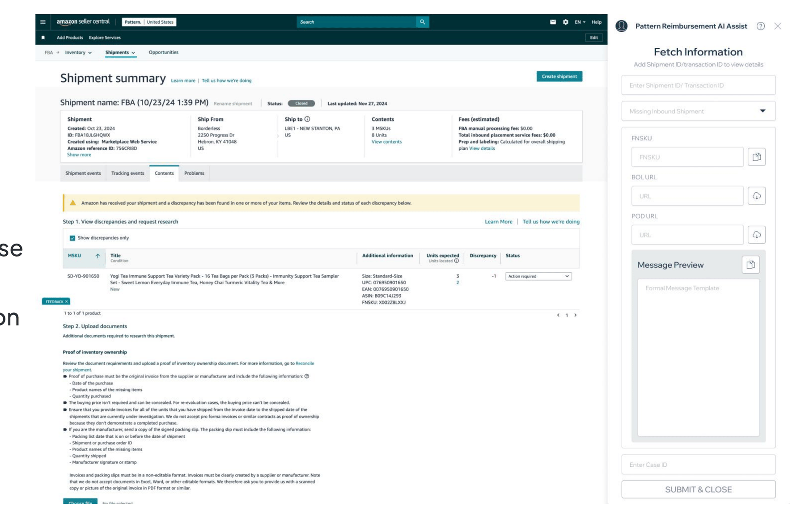The height and width of the screenshot is (532, 805).
Task: Click the POD URL cloud download icon
Action: tap(756, 235)
